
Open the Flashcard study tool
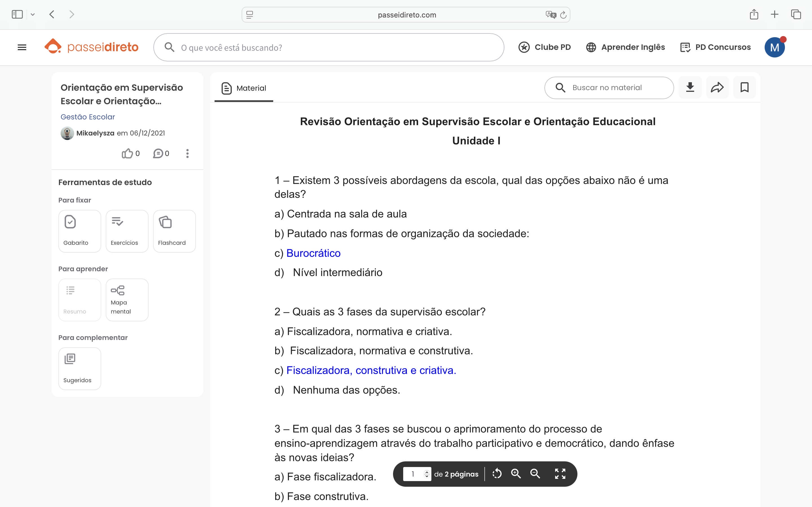tap(174, 231)
